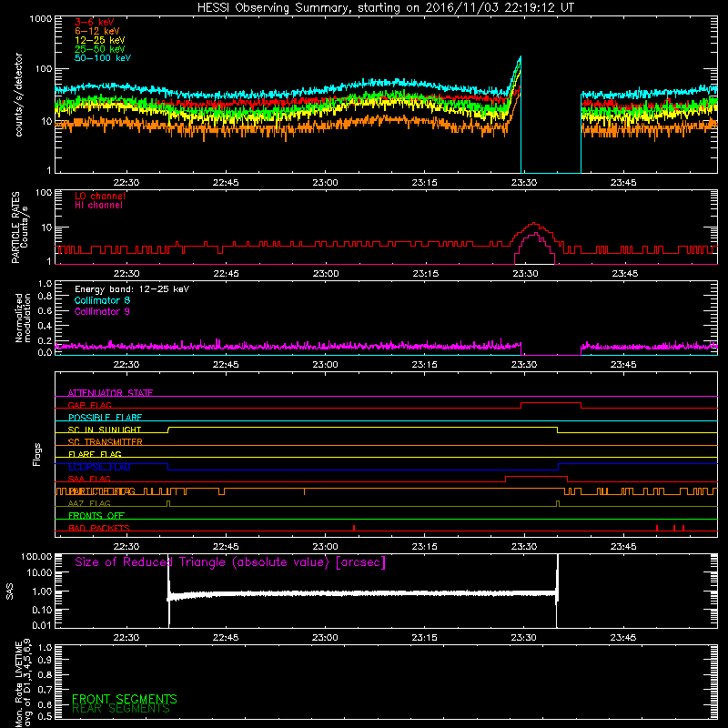Click the green '25-50 keV' legend entry
728x728 pixels.
point(100,49)
